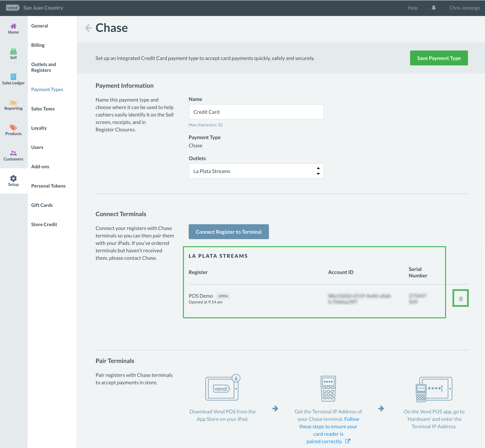Open the Help link
The image size is (485, 448).
pyautogui.click(x=413, y=8)
